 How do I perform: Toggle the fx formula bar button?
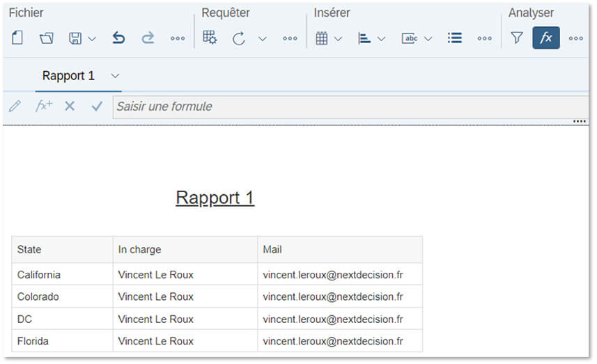(546, 38)
